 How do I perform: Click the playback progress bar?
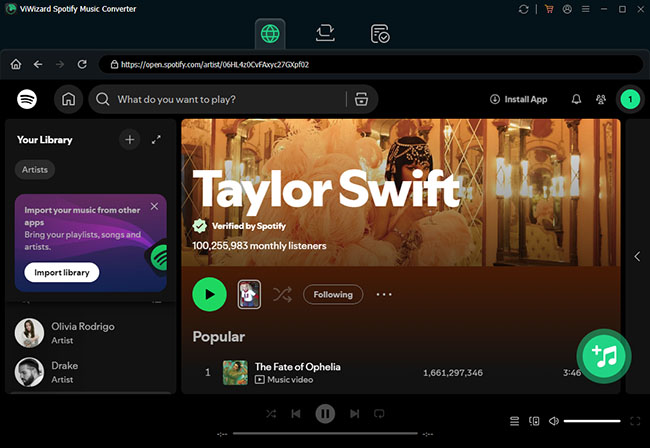click(325, 433)
